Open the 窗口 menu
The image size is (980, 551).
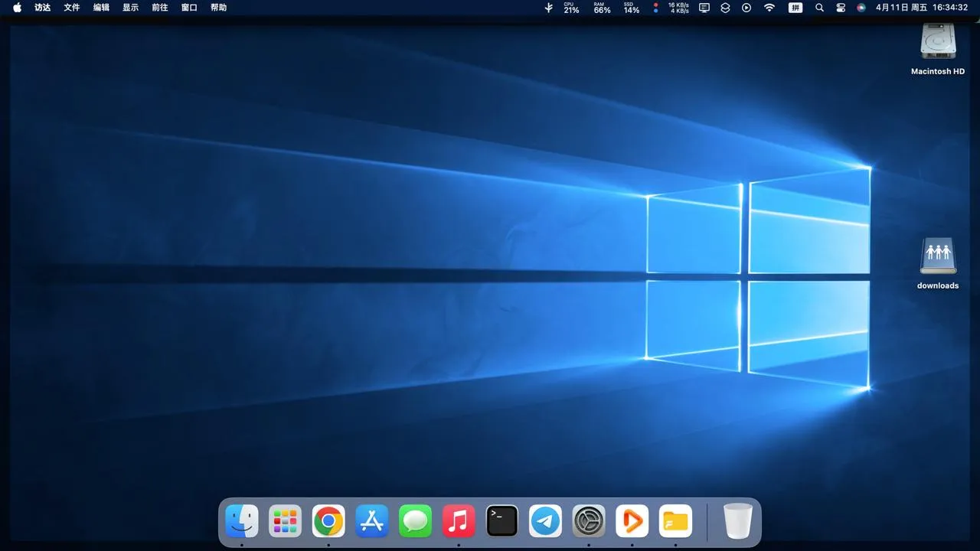click(189, 8)
